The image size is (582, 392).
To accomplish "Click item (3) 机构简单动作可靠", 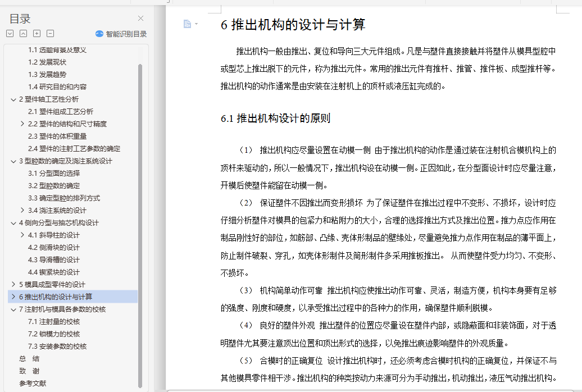I will (x=281, y=290).
